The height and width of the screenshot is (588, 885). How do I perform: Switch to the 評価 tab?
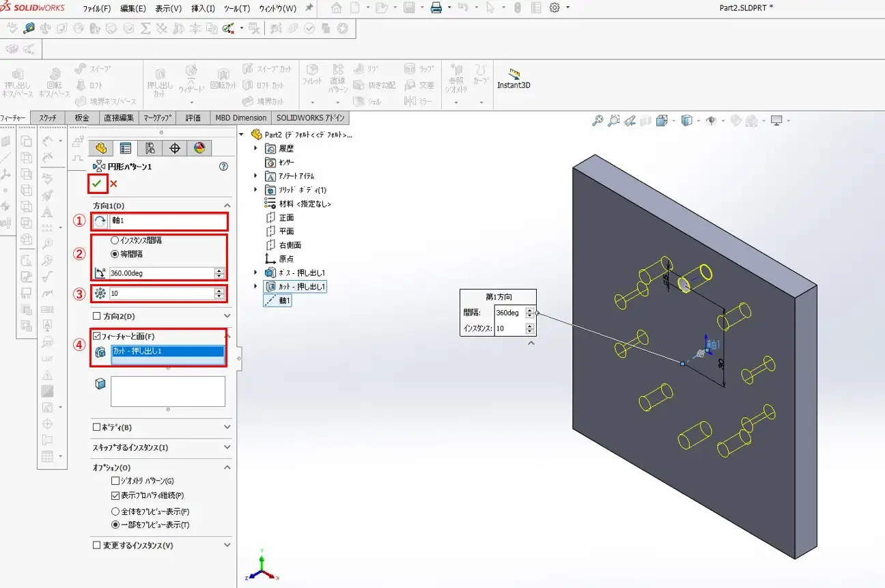coord(193,117)
